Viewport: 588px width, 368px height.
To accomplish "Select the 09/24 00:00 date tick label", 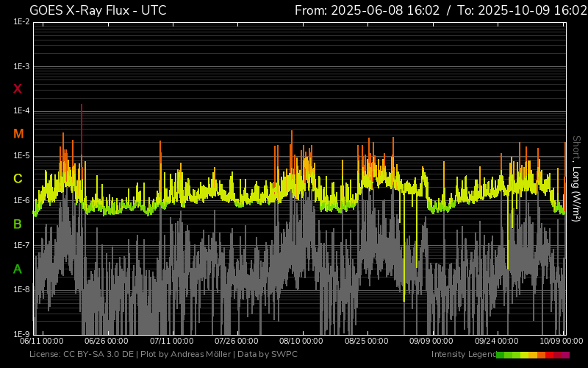I will (x=496, y=342).
